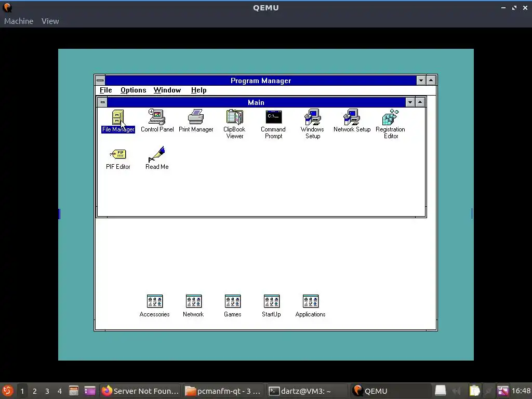Open the Options menu in Program Manager
The height and width of the screenshot is (399, 532).
pyautogui.click(x=134, y=90)
